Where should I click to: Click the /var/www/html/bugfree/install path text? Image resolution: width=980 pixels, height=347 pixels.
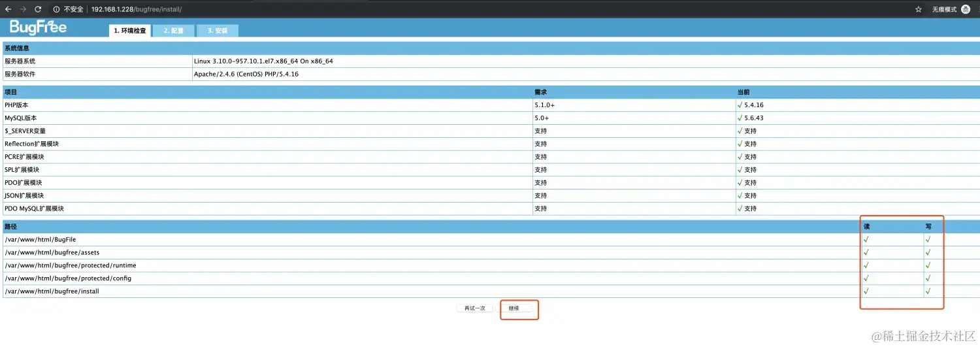52,291
